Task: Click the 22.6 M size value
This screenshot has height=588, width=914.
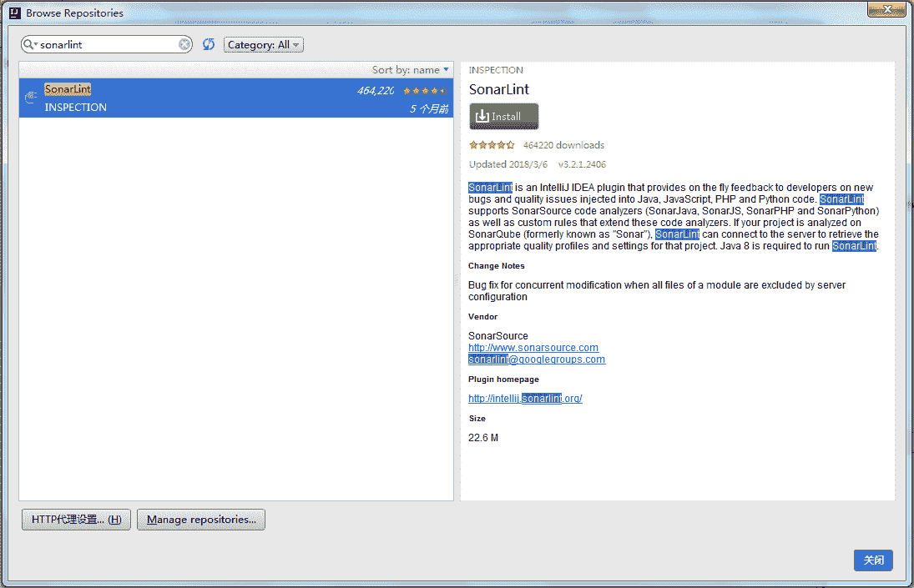Action: (x=483, y=438)
